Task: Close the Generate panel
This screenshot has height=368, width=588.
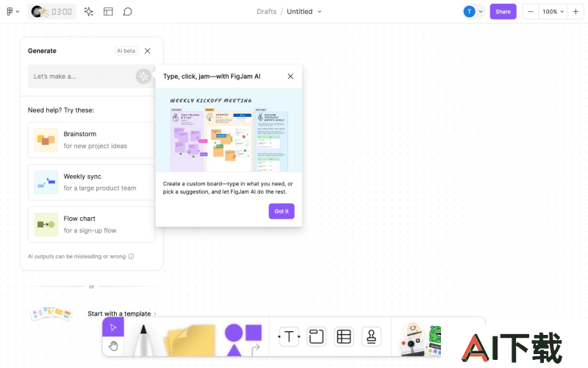Action: click(x=148, y=51)
